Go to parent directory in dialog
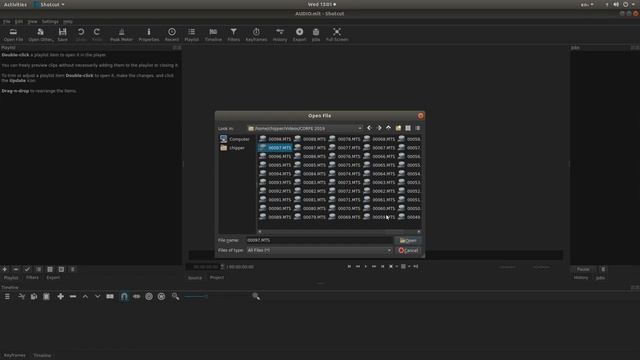The image size is (640, 360). click(x=389, y=128)
